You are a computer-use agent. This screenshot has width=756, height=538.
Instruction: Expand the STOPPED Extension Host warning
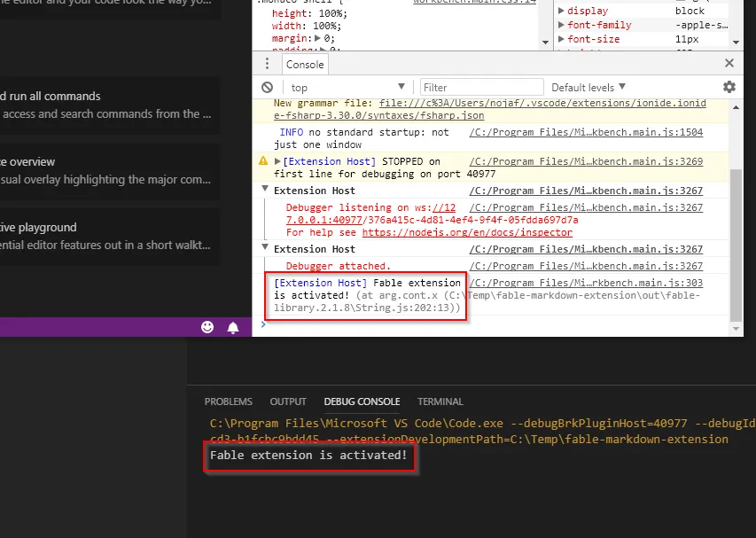point(277,161)
